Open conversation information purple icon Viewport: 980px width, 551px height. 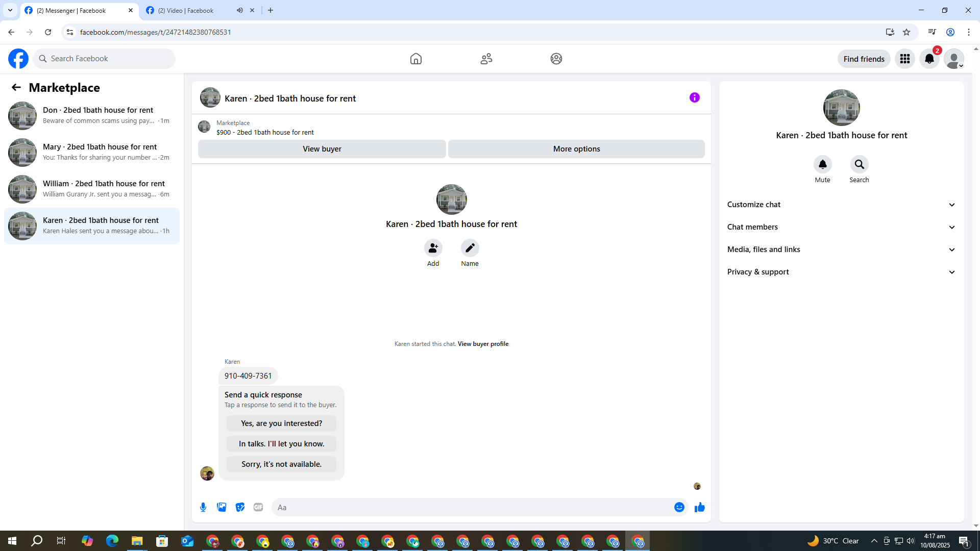coord(695,97)
